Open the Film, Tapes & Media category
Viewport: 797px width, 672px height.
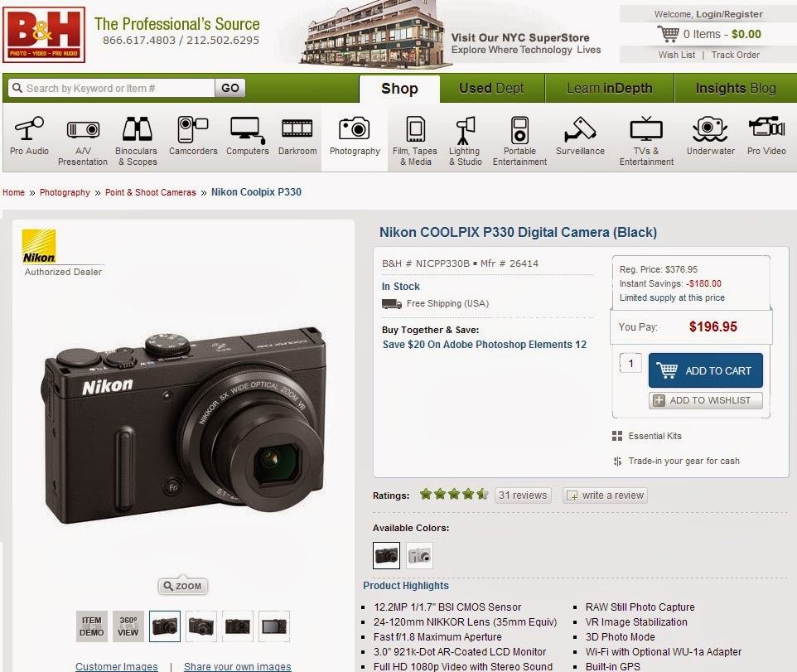415,141
